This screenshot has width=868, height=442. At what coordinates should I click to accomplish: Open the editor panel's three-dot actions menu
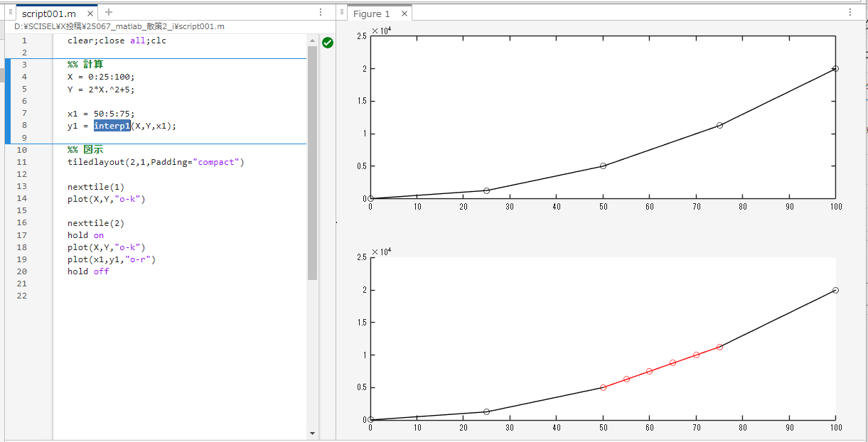click(320, 11)
